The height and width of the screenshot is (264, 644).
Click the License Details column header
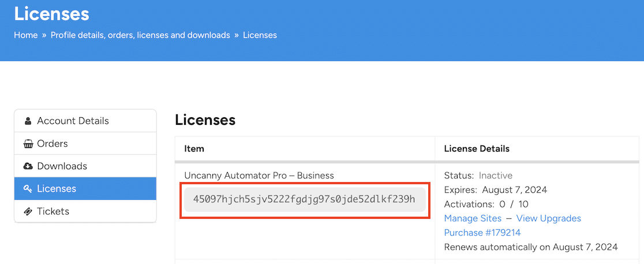(x=477, y=148)
